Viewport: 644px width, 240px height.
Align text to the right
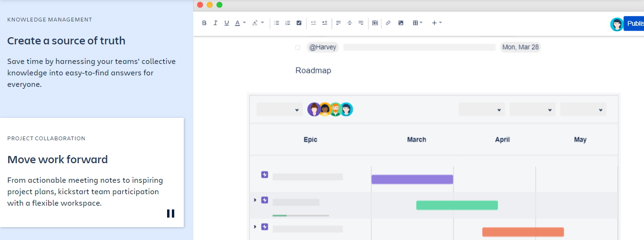[361, 23]
